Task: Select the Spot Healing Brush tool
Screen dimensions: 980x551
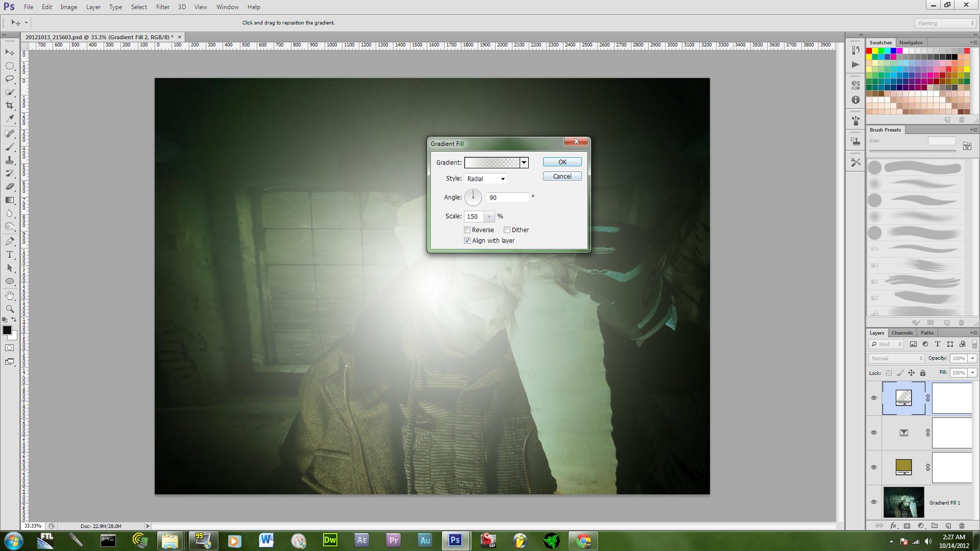Action: (10, 134)
